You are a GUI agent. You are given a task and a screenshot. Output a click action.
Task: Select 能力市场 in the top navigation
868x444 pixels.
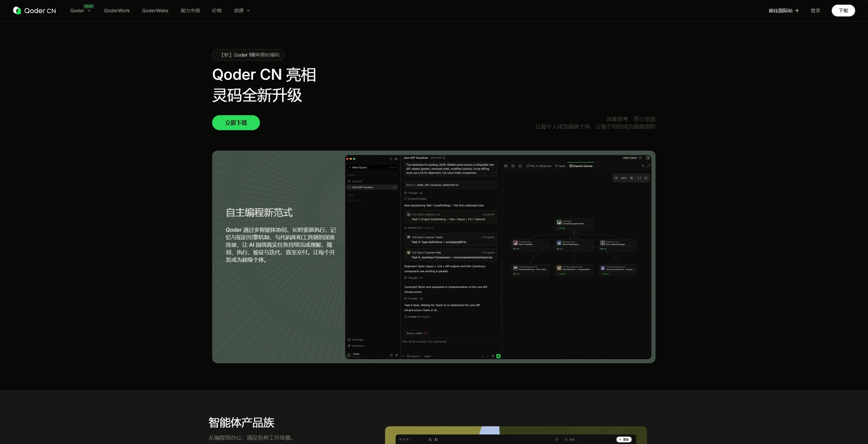pyautogui.click(x=190, y=11)
